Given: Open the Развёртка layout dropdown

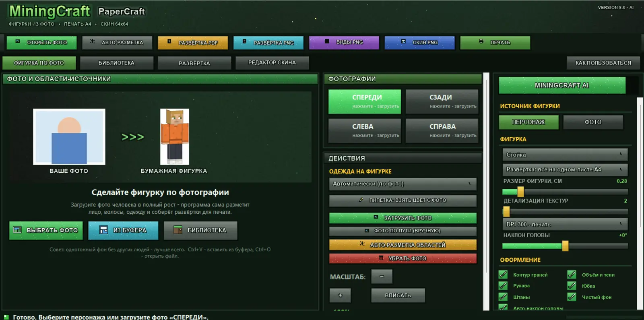Looking at the screenshot, I should (x=565, y=169).
